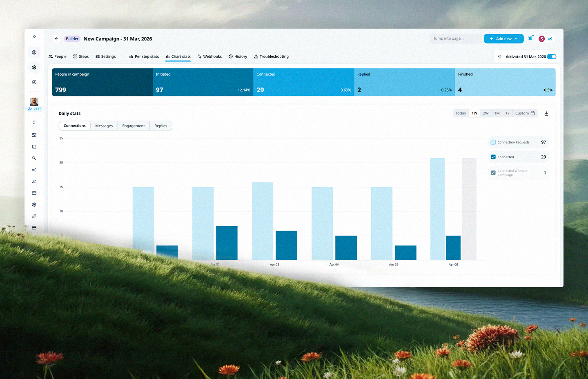The width and height of the screenshot is (588, 379).
Task: Uncheck the Connected checkbox in legend
Action: [493, 157]
